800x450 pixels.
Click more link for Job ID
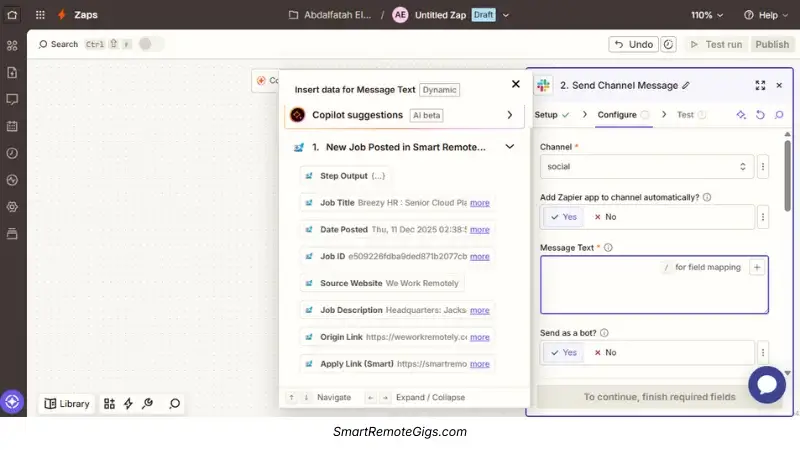pos(480,257)
